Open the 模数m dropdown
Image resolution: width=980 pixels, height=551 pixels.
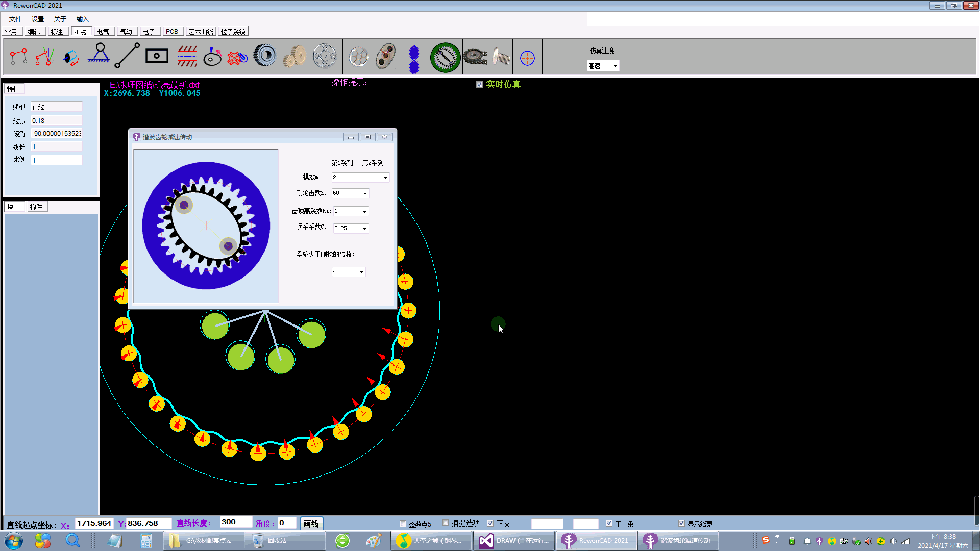coord(385,178)
